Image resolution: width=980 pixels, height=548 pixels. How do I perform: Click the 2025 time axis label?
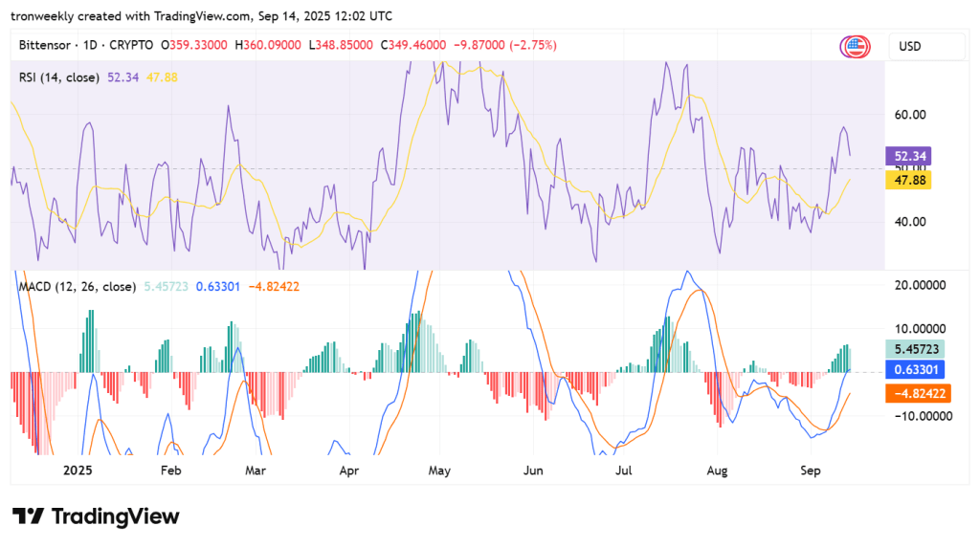coord(78,471)
